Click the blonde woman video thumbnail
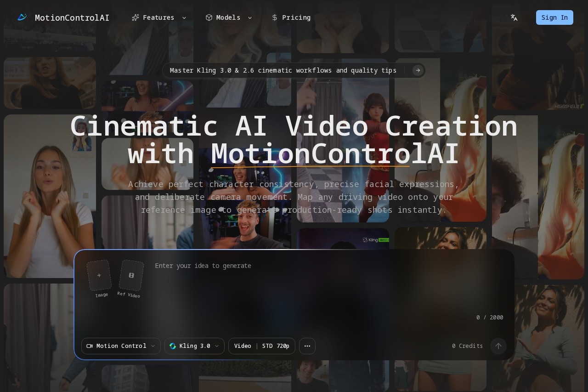 tap(50, 196)
